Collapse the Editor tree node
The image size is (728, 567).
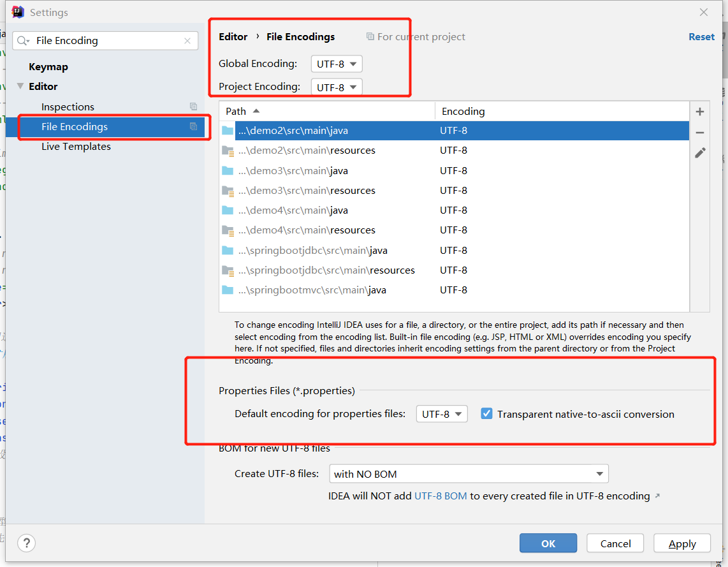[x=20, y=86]
